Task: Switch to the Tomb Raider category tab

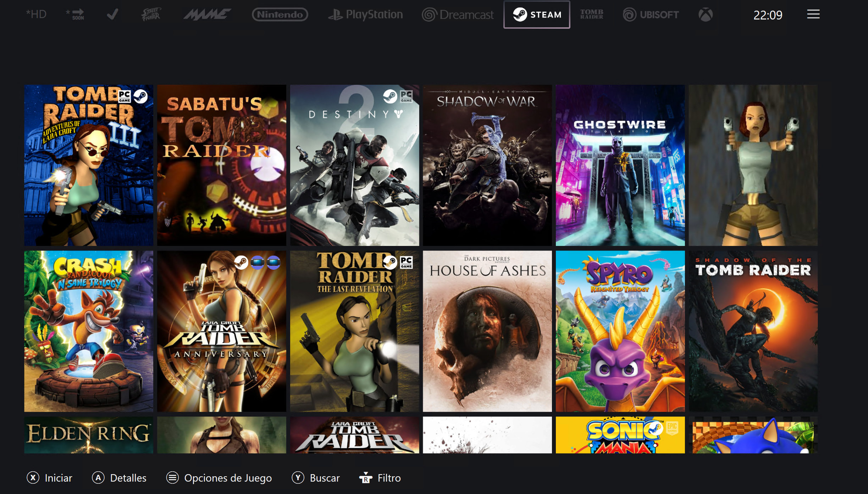Action: click(591, 15)
